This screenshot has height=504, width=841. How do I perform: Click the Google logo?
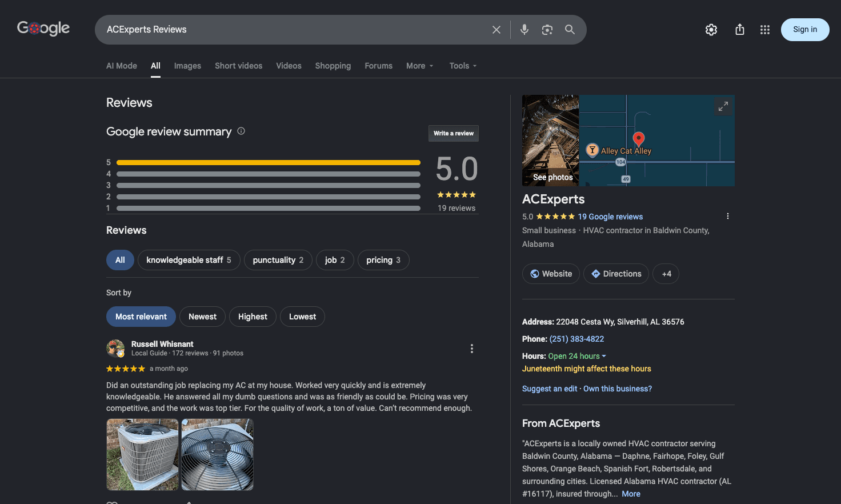pyautogui.click(x=43, y=28)
